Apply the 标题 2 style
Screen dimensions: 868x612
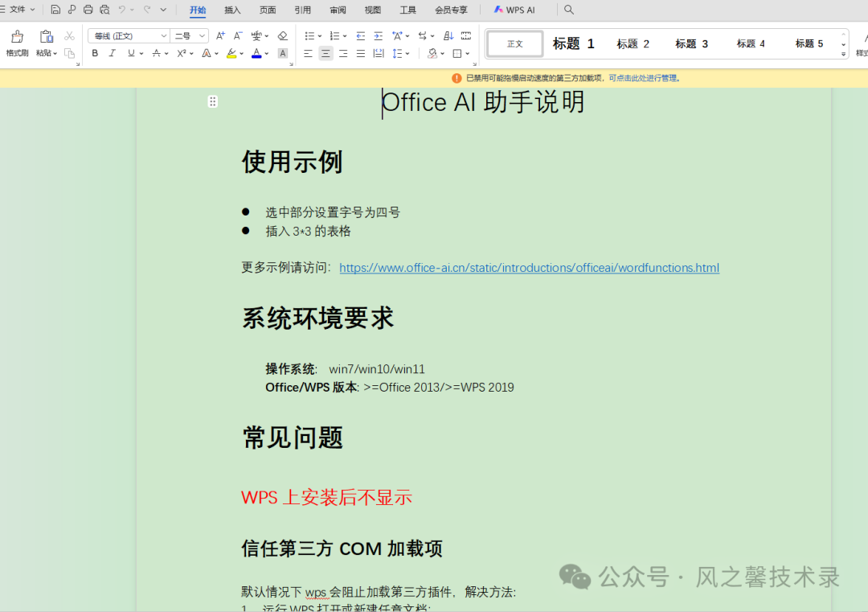point(633,43)
